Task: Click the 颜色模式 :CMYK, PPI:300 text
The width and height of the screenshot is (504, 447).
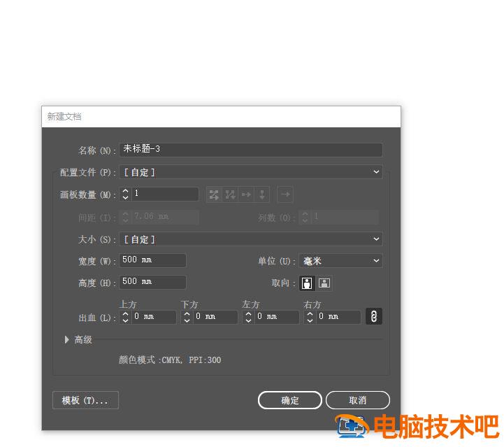Action: click(170, 360)
